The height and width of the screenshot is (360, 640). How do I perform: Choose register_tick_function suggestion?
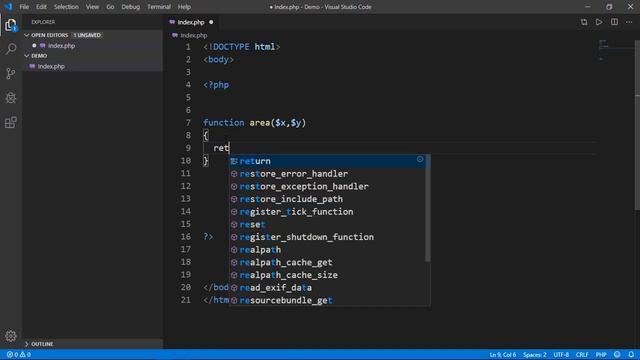point(327,211)
